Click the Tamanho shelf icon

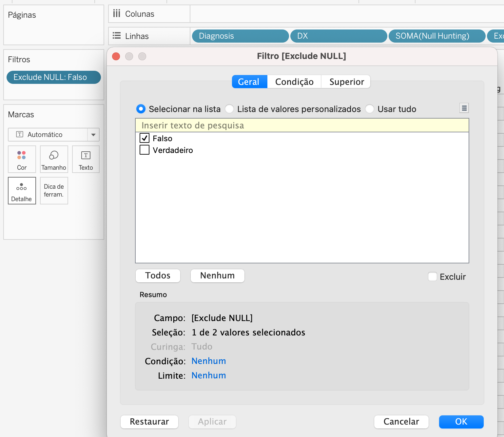tap(54, 159)
